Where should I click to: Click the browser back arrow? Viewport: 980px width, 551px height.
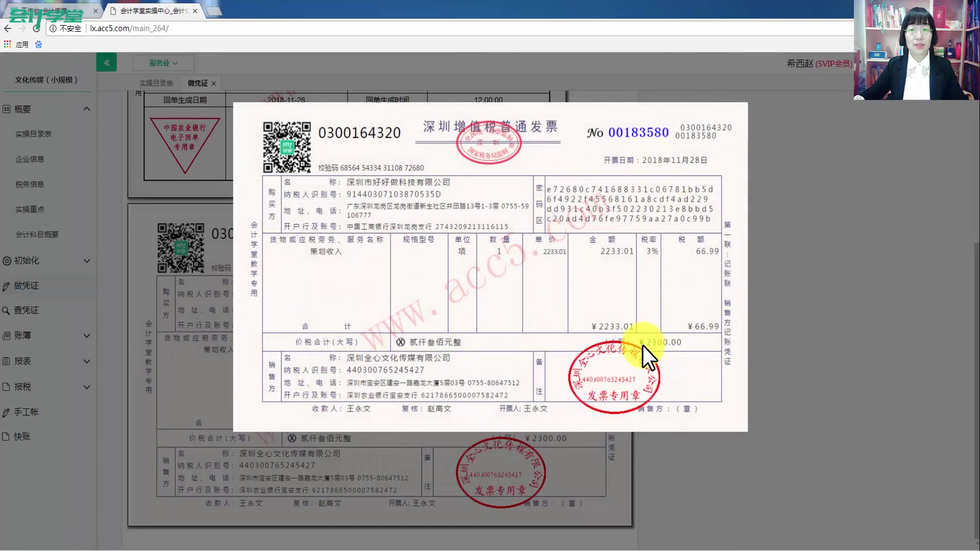[x=8, y=29]
